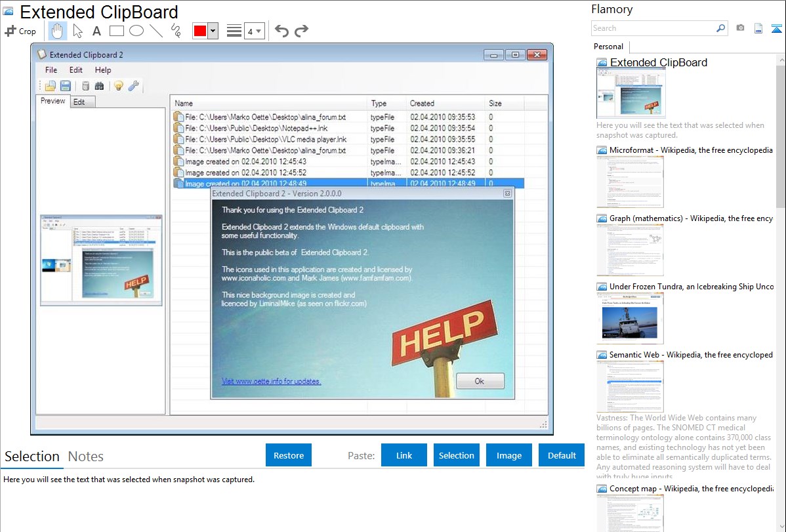Select the Crop tool
Screen dimensions: 786x532
(20, 31)
